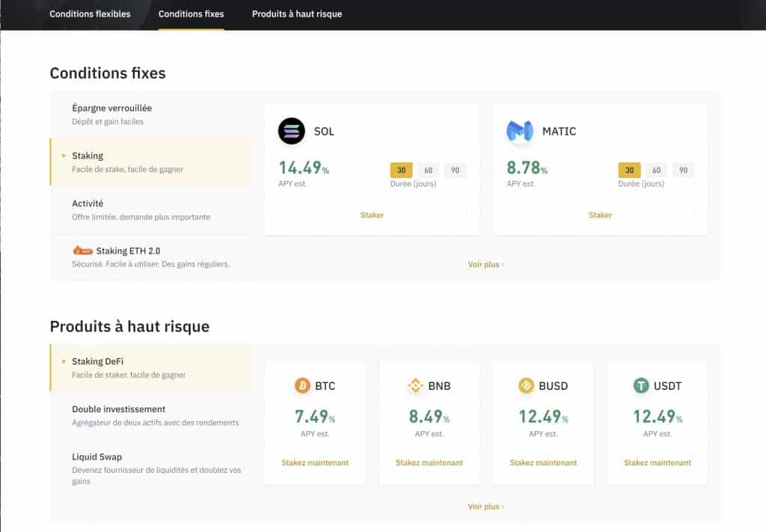Select the BNB coin icon
Viewport: 766px width, 532px height.
[416, 386]
